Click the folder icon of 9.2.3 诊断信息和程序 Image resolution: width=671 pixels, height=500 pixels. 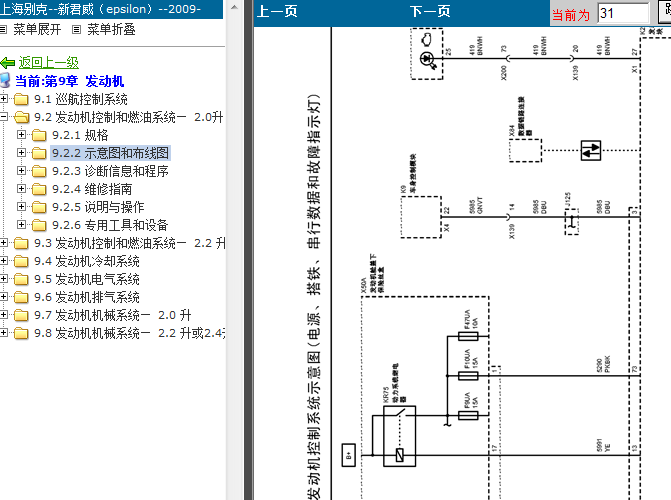tap(39, 171)
